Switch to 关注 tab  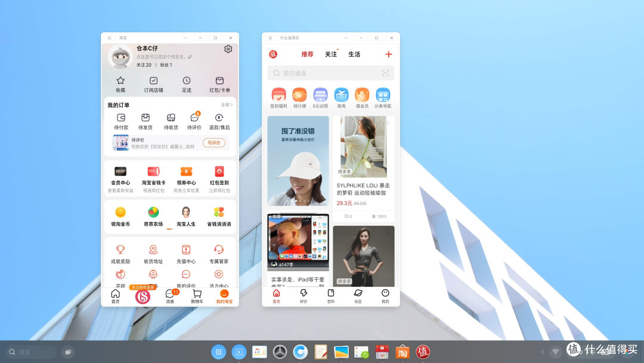330,54
